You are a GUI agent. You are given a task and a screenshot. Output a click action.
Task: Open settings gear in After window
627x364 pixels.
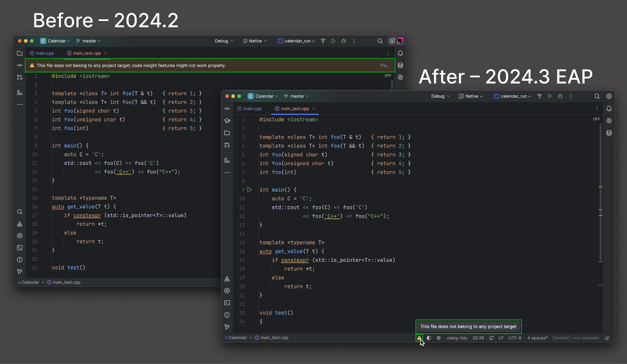[x=609, y=96]
